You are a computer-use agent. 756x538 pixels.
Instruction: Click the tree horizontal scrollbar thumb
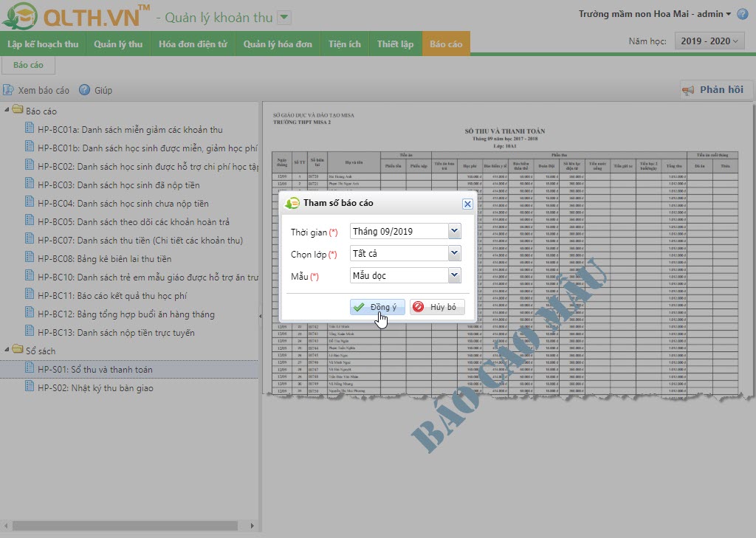[125, 525]
